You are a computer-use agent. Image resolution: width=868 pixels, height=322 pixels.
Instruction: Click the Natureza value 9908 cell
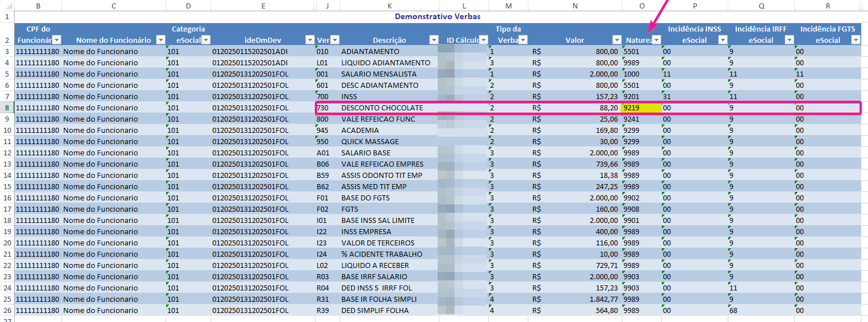pyautogui.click(x=642, y=209)
